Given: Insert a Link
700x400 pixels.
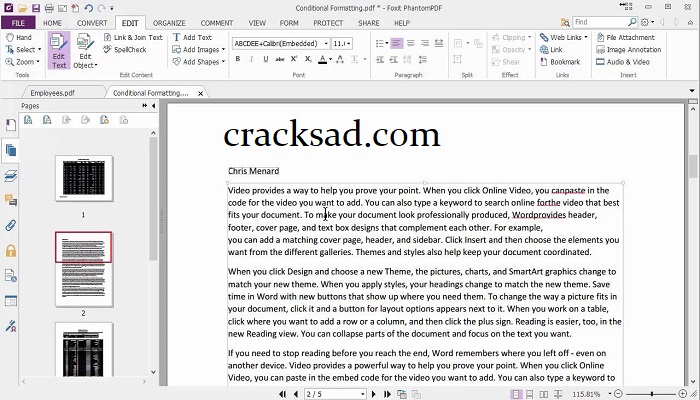Looking at the screenshot, I should tap(551, 50).
